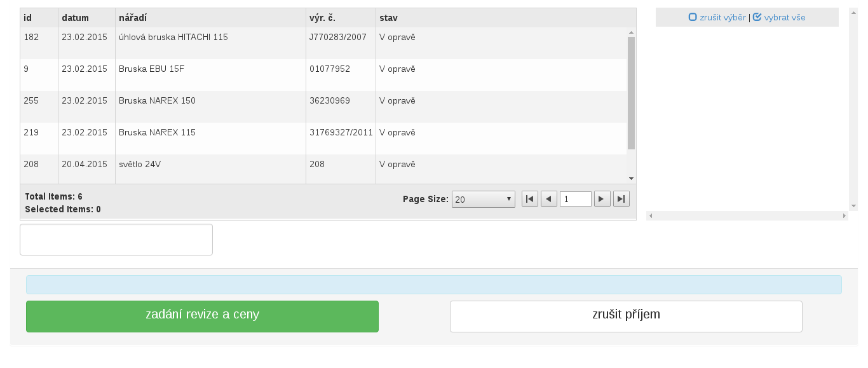This screenshot has width=868, height=368.
Task: Click the empty text box below grid
Action: 116,240
